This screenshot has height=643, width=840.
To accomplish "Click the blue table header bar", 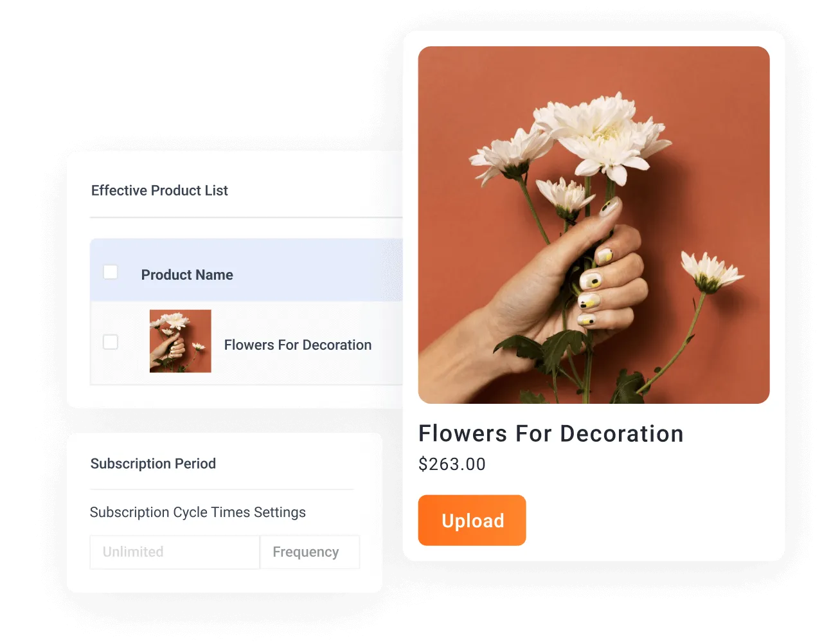I will pos(246,270).
